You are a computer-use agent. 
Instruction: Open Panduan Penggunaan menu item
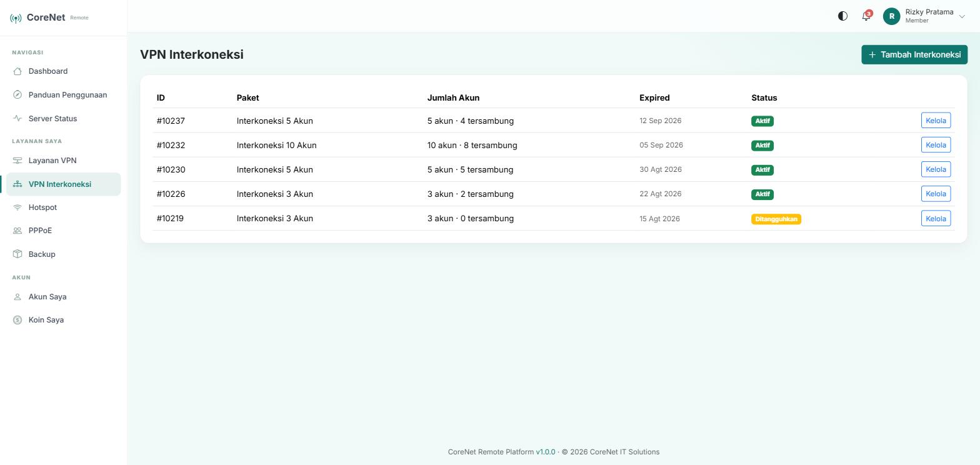(63, 95)
